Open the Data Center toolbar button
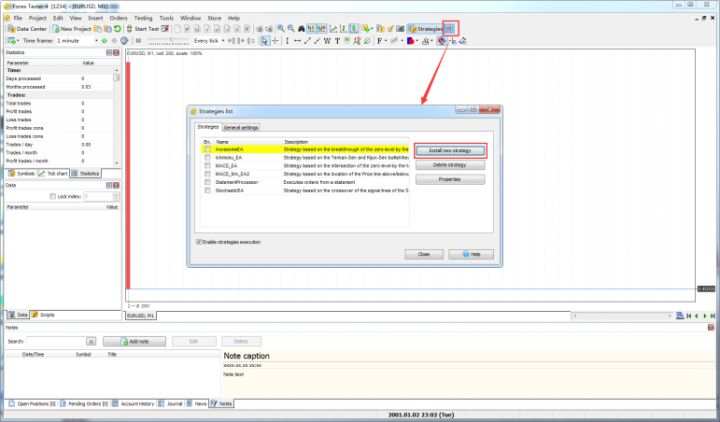 [28, 29]
